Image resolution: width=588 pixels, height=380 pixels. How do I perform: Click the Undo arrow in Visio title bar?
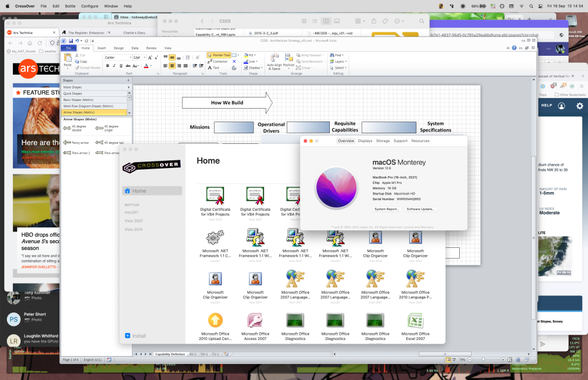point(77,41)
